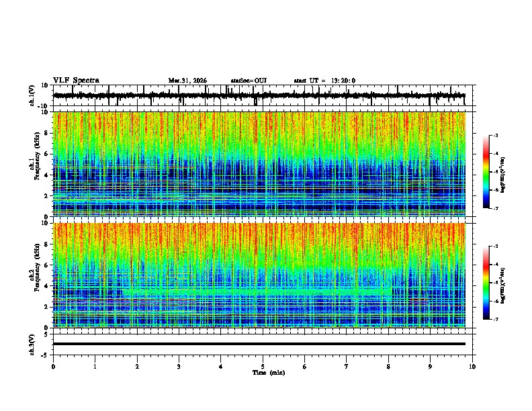Click time axis tick label "8"
Viewport: 532px width, 411px height.
coord(388,367)
